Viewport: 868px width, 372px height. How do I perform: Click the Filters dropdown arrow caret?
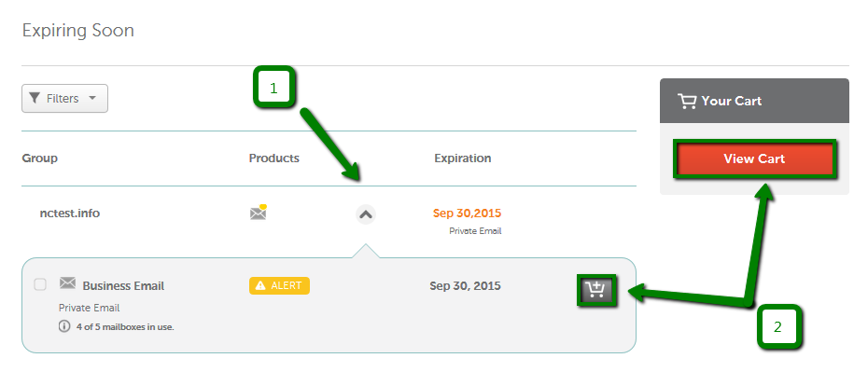91,99
